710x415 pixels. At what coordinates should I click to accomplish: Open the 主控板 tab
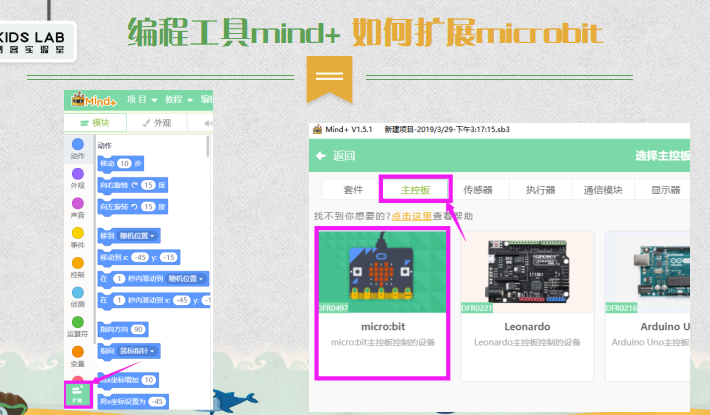click(415, 190)
